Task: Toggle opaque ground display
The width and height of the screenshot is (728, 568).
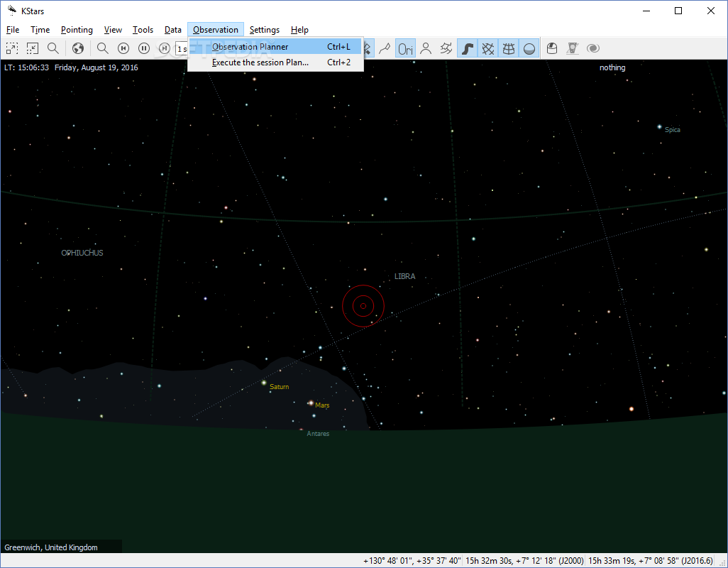Action: point(529,48)
